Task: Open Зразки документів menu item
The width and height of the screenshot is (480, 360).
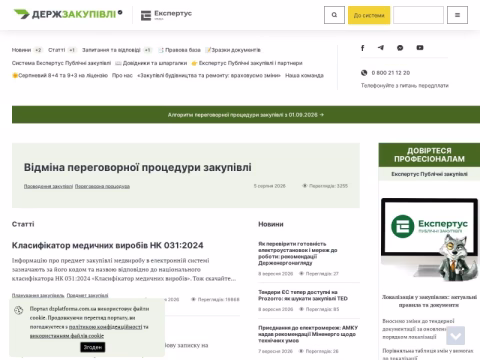Action: [x=233, y=50]
